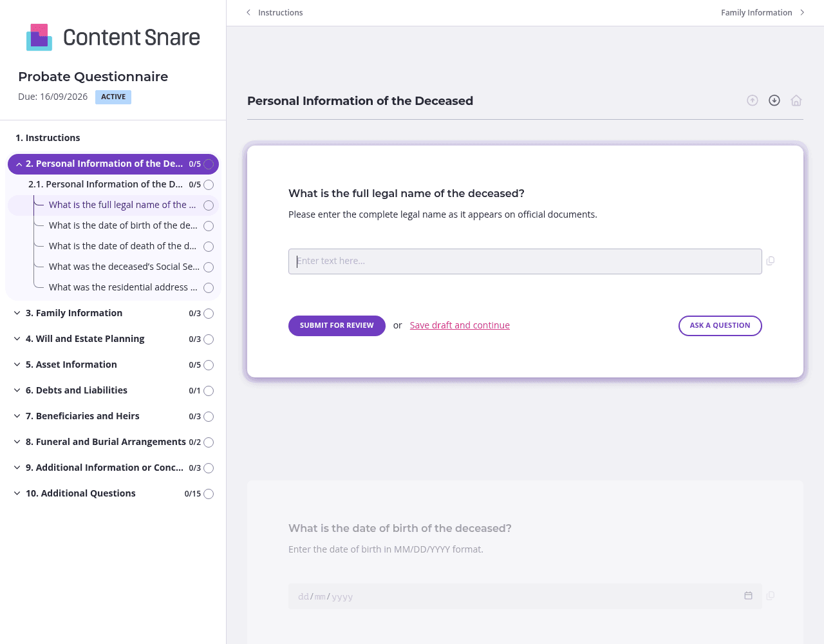This screenshot has height=644, width=824.
Task: Toggle status circle for Additional Information or Concerns
Action: (209, 468)
